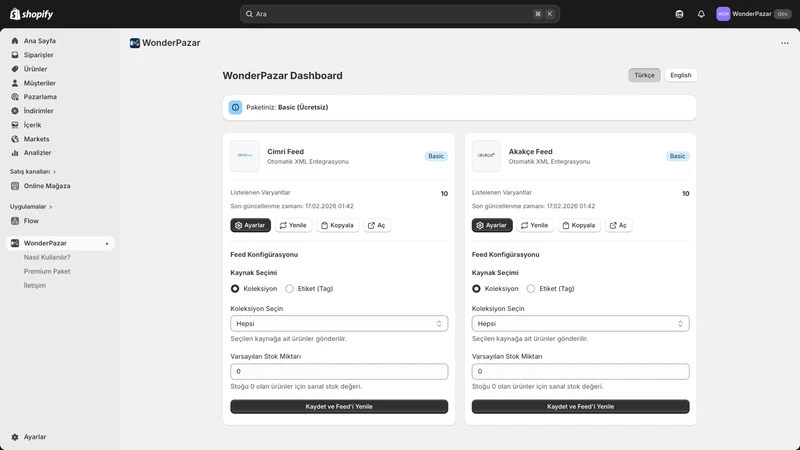Click the Ana Sayfa home icon
The height and width of the screenshot is (450, 800).
[15, 41]
